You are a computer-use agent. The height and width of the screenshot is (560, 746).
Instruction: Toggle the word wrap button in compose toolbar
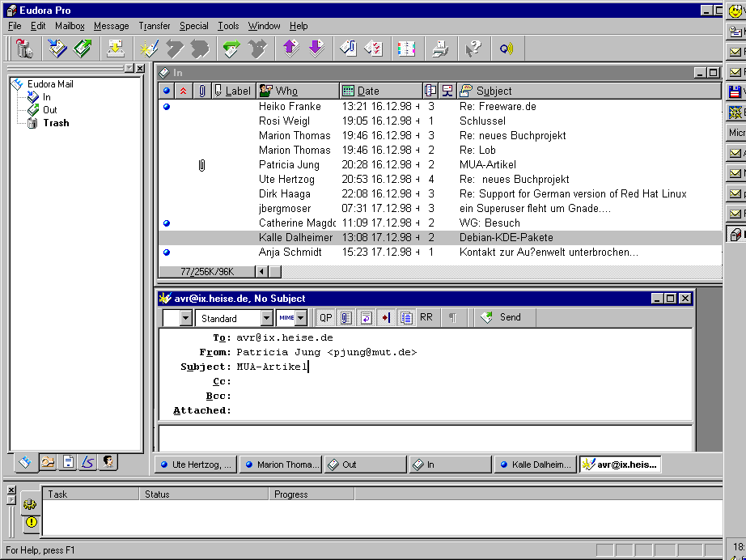366,318
